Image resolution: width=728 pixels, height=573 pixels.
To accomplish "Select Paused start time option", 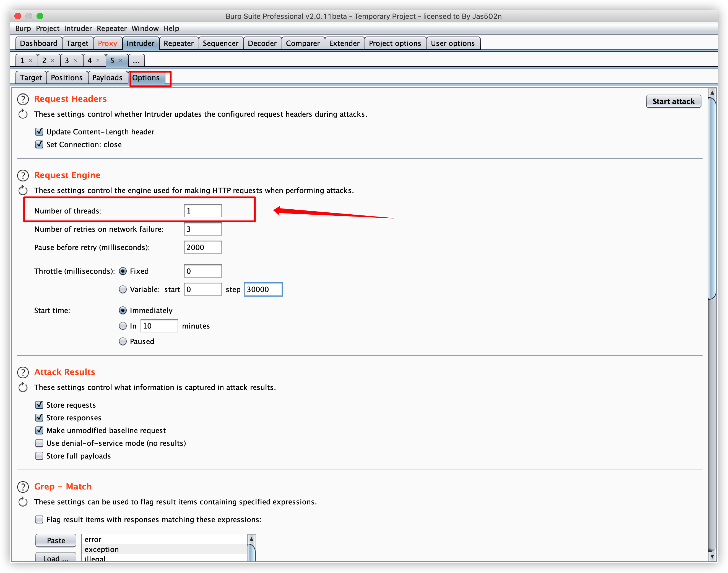I will coord(123,342).
